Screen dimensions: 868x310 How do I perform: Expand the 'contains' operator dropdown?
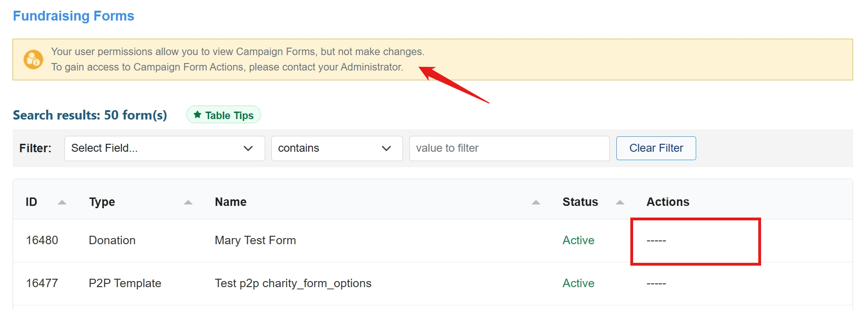coord(337,148)
